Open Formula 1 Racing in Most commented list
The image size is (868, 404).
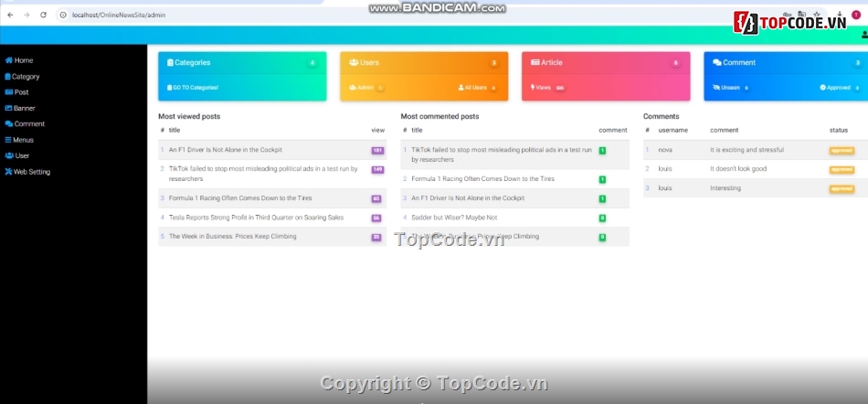(x=482, y=179)
